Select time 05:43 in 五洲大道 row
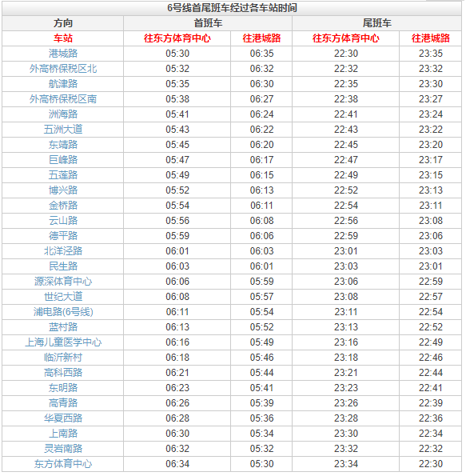466x476 pixels. [177, 130]
